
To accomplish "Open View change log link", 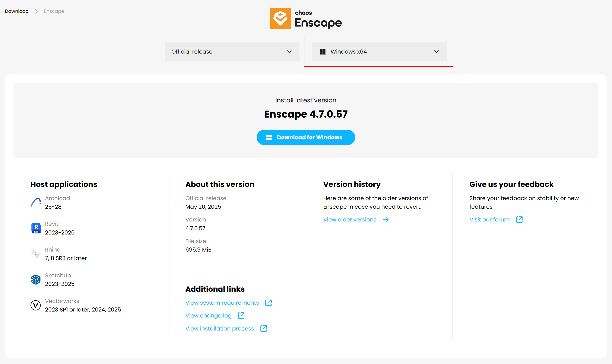I will [x=208, y=315].
